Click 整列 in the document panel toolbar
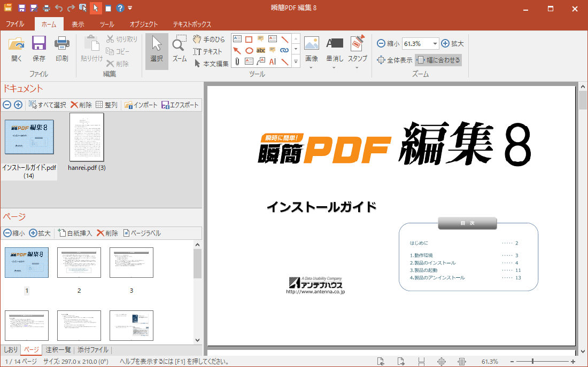The image size is (588, 367). coord(106,105)
